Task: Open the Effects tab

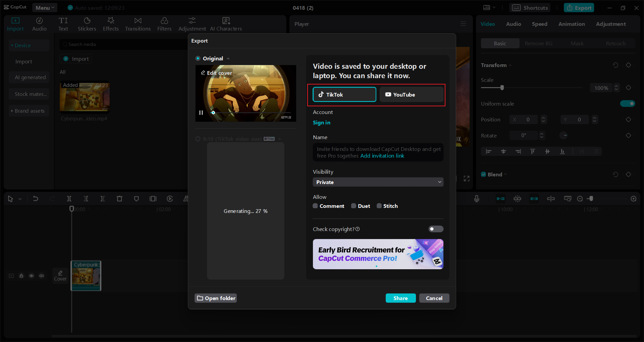Action: click(111, 24)
